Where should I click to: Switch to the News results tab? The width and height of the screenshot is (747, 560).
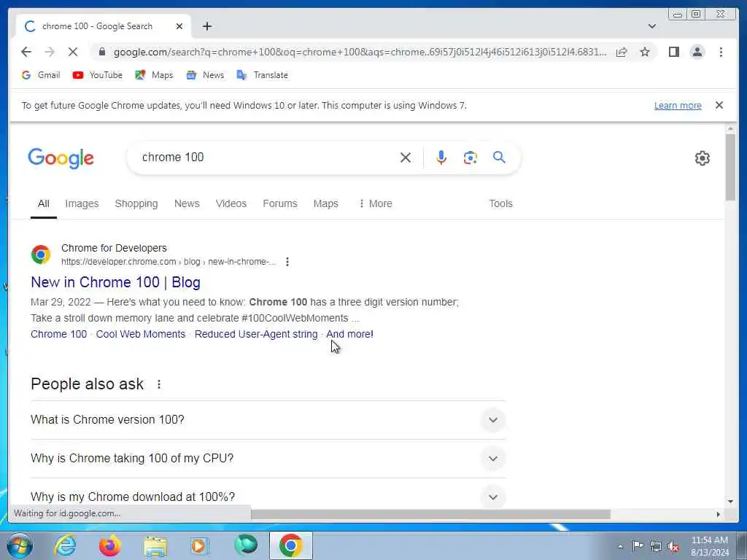187,203
